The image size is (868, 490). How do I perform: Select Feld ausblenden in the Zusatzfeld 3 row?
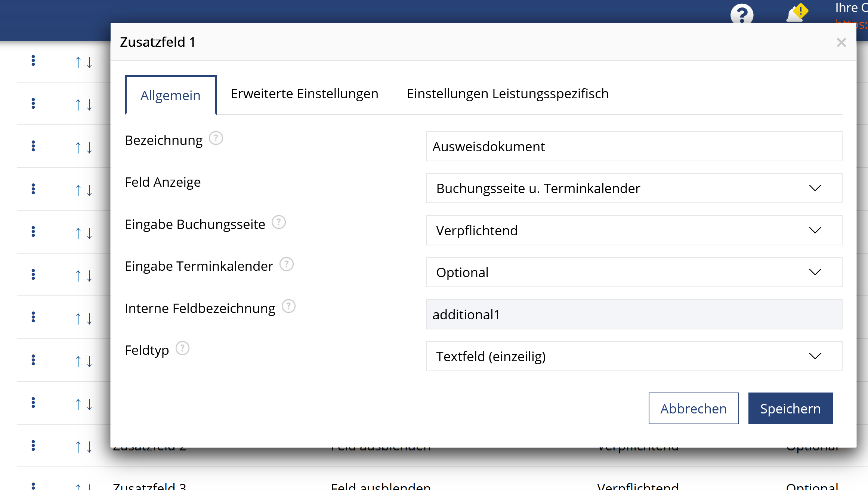[381, 486]
